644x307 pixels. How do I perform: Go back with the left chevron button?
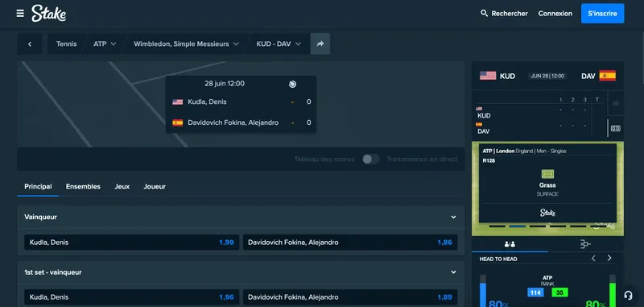[30, 44]
